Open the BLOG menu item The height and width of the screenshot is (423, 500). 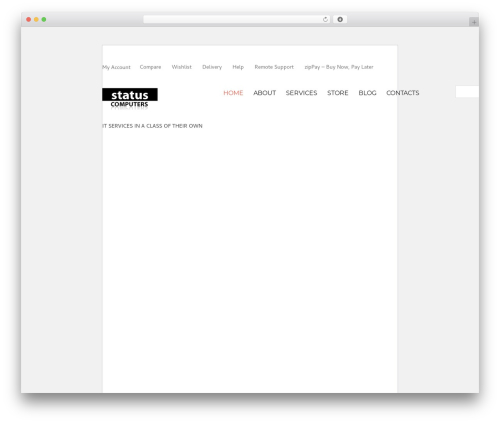click(x=367, y=93)
